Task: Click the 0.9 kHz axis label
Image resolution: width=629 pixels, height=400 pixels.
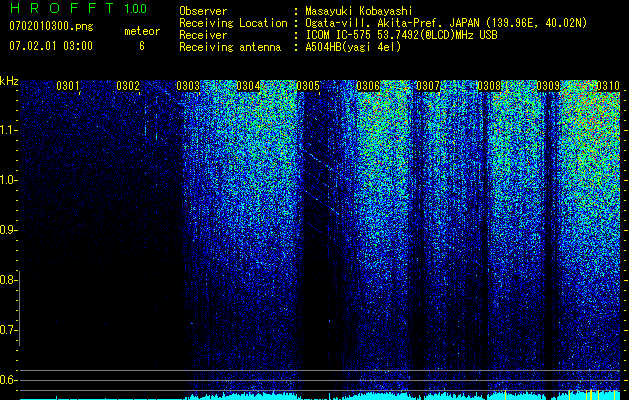Action: (8, 230)
